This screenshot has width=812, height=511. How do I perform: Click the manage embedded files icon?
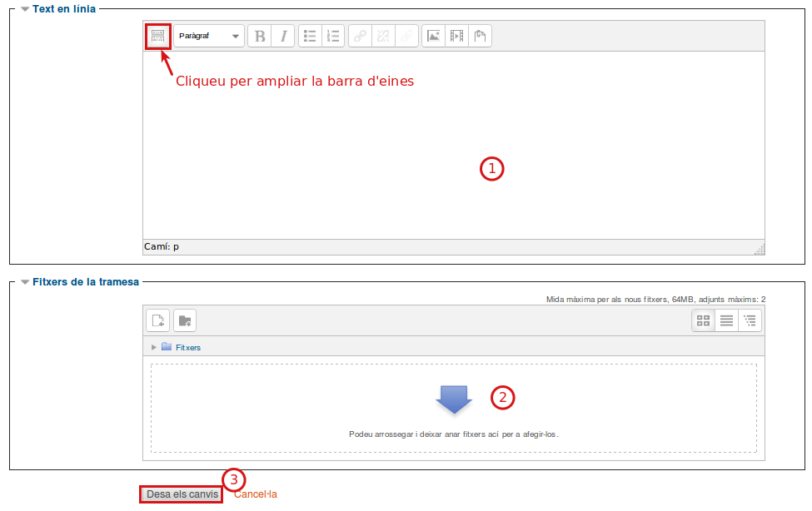coord(480,36)
